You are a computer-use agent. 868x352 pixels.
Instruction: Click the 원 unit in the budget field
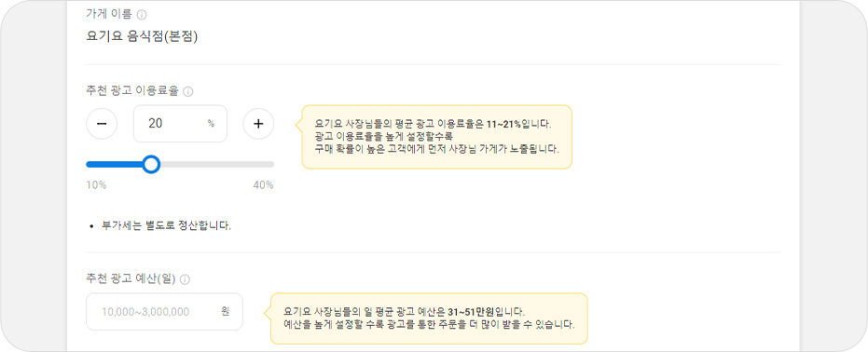tap(226, 311)
